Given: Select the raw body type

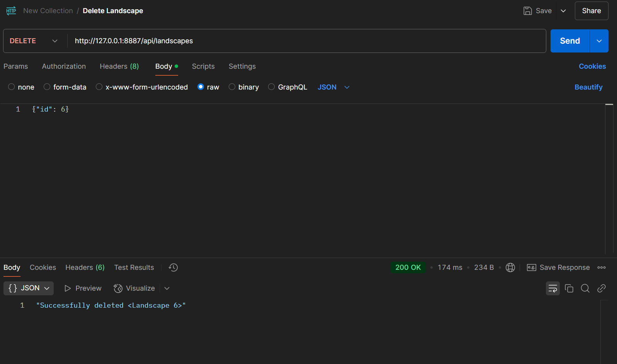Looking at the screenshot, I should (x=201, y=87).
